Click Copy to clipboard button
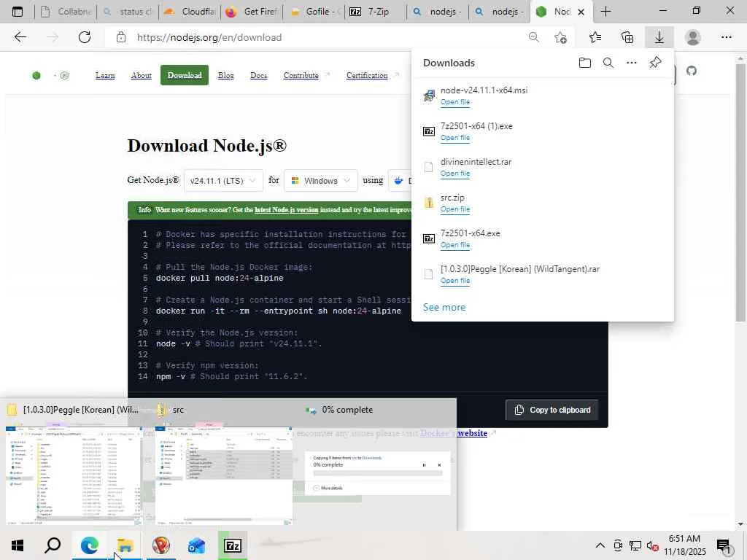The width and height of the screenshot is (747, 560). [x=552, y=410]
